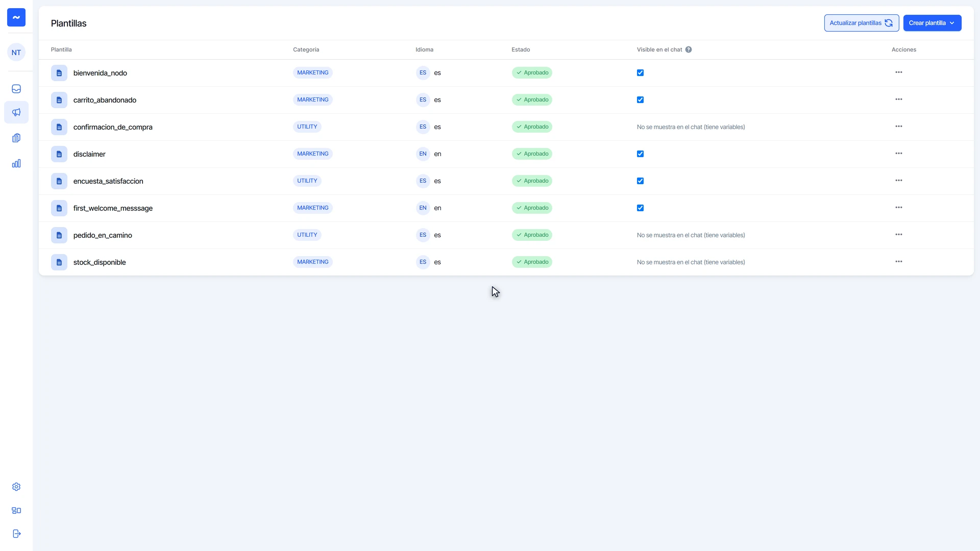The image size is (980, 551).
Task: Click document icon of carrito_abandonado
Action: pyautogui.click(x=59, y=100)
